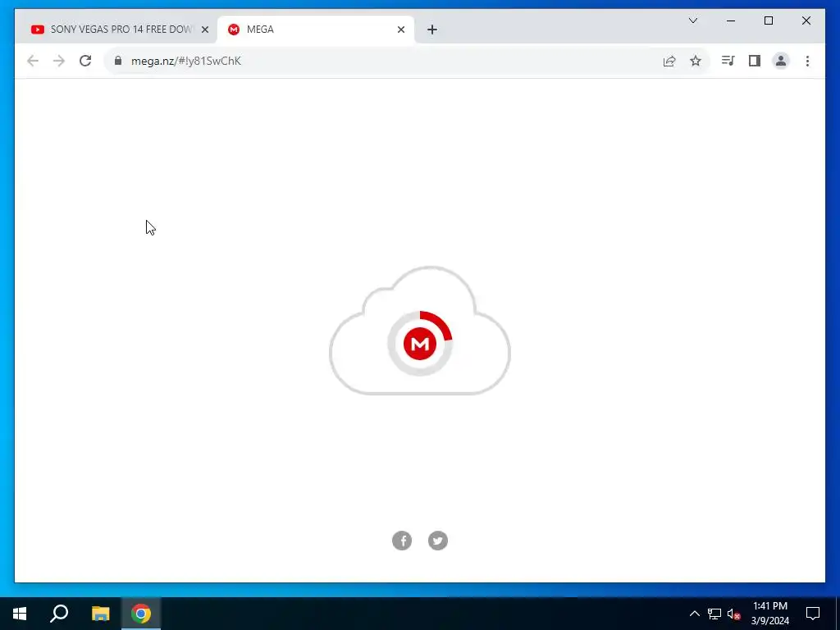The image size is (840, 630).
Task: Go forward in browser history
Action: (x=59, y=61)
